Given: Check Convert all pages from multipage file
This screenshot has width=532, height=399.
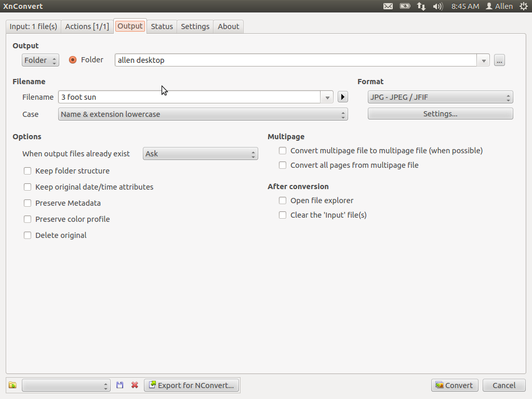Looking at the screenshot, I should click(x=283, y=165).
